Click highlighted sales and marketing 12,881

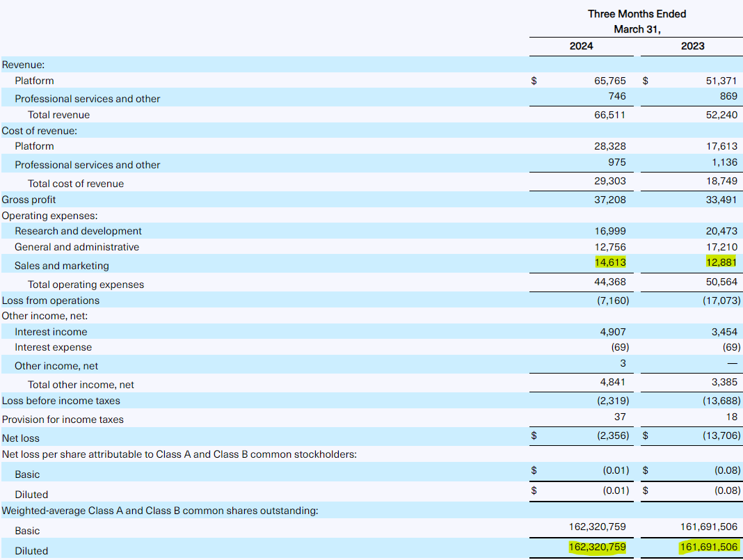721,262
